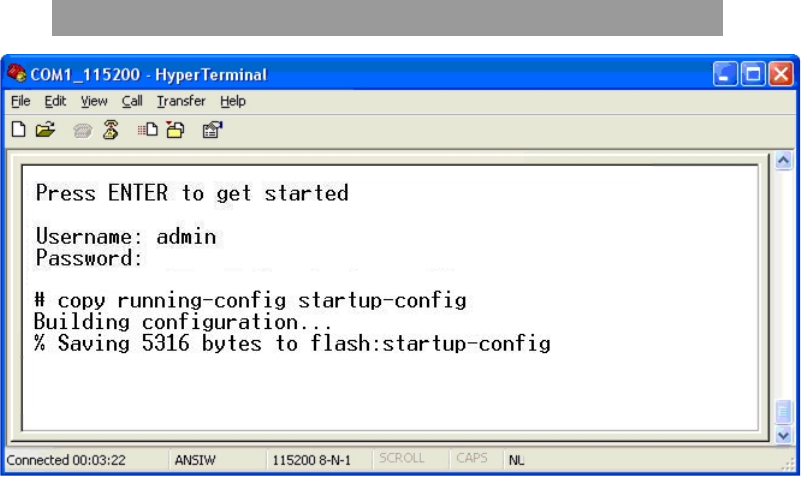The width and height of the screenshot is (801, 477).
Task: Open the Help menu
Action: [233, 101]
